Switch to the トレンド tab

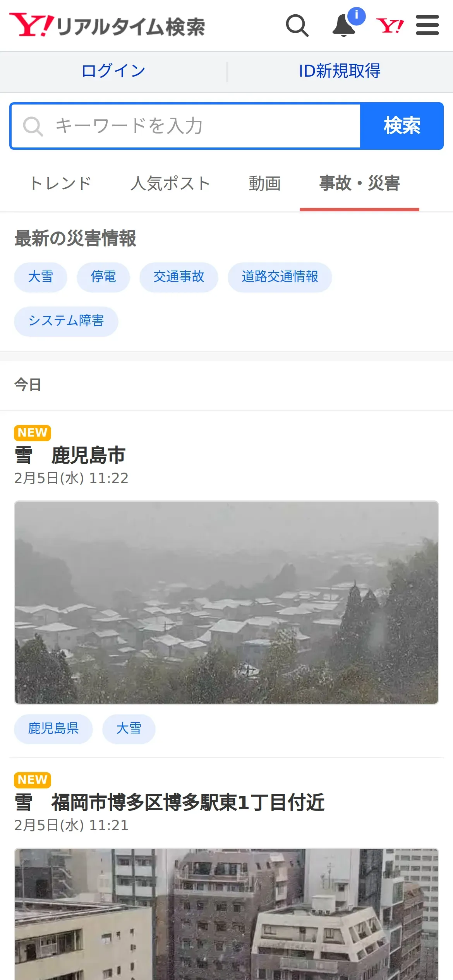tap(60, 183)
